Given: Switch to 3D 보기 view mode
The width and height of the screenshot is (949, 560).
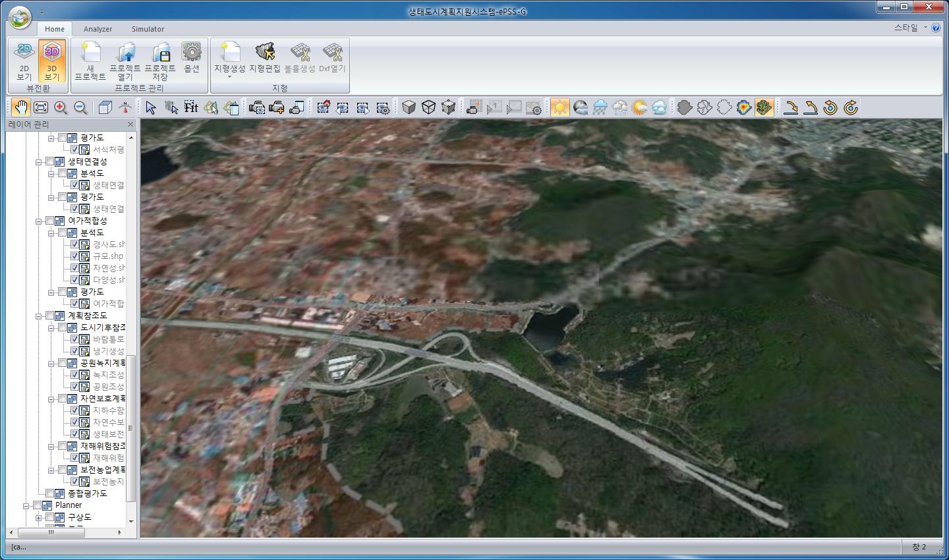Looking at the screenshot, I should pos(51,61).
